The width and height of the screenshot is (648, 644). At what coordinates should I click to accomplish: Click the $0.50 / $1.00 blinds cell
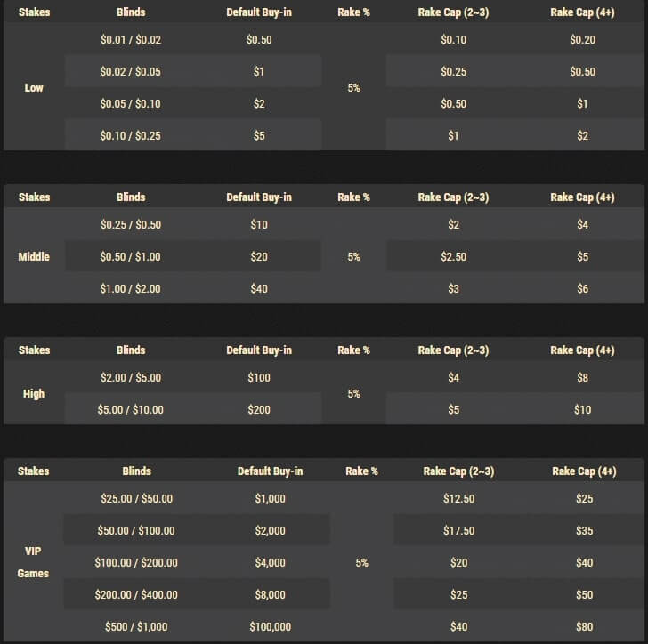pos(131,257)
